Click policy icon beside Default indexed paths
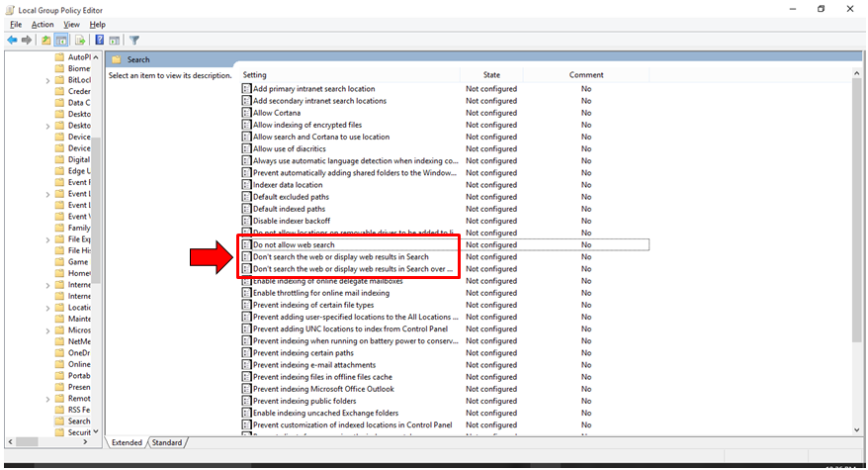This screenshot has height=470, width=868. (247, 209)
